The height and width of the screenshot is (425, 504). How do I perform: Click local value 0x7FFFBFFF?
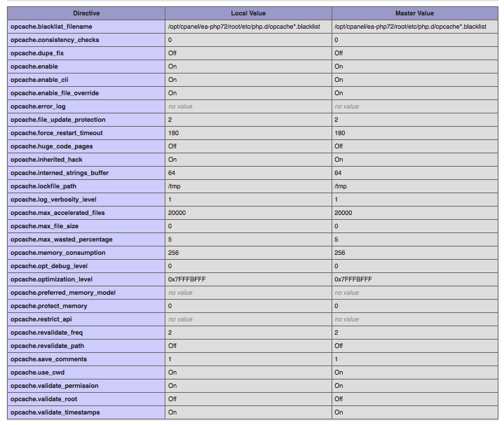click(x=186, y=279)
